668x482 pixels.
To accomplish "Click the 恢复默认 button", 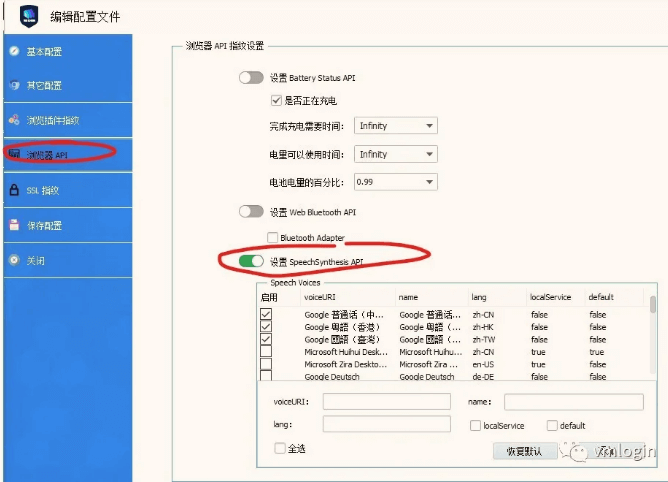I will [x=525, y=451].
